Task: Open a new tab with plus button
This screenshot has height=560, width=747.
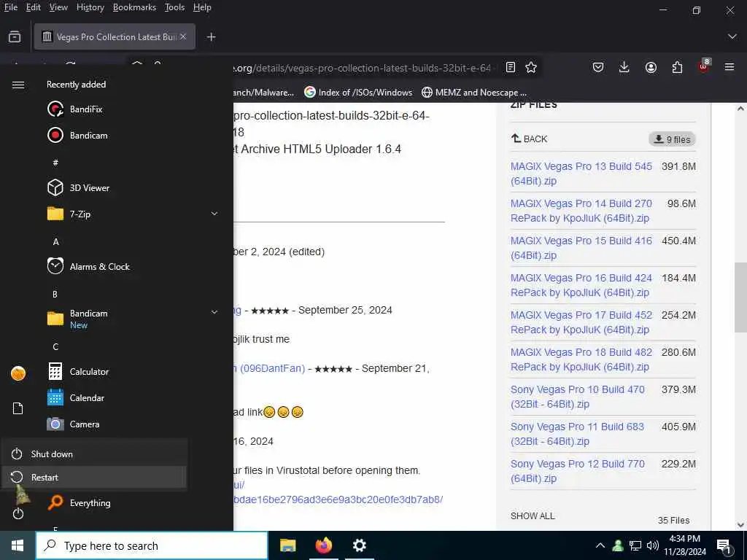Action: coord(211,36)
